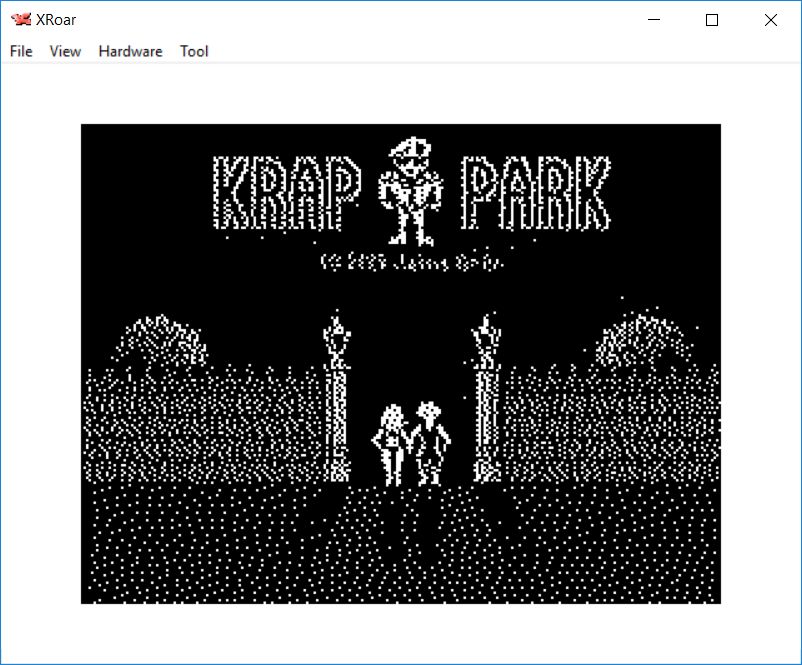Click the rounded tree top on the left
This screenshot has width=802, height=665.
point(162,342)
